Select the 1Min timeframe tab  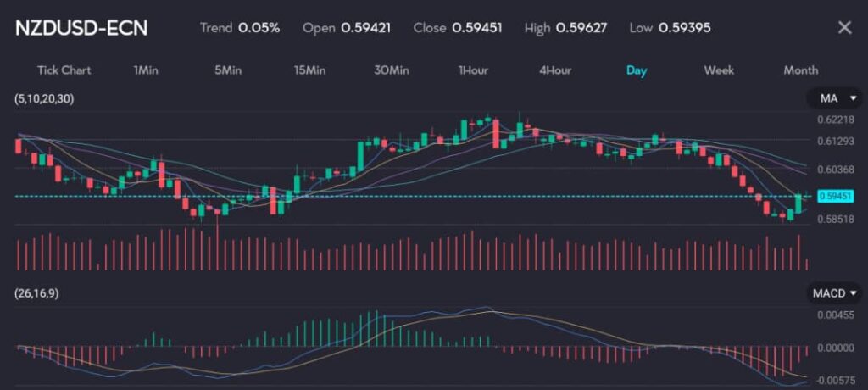click(x=146, y=70)
